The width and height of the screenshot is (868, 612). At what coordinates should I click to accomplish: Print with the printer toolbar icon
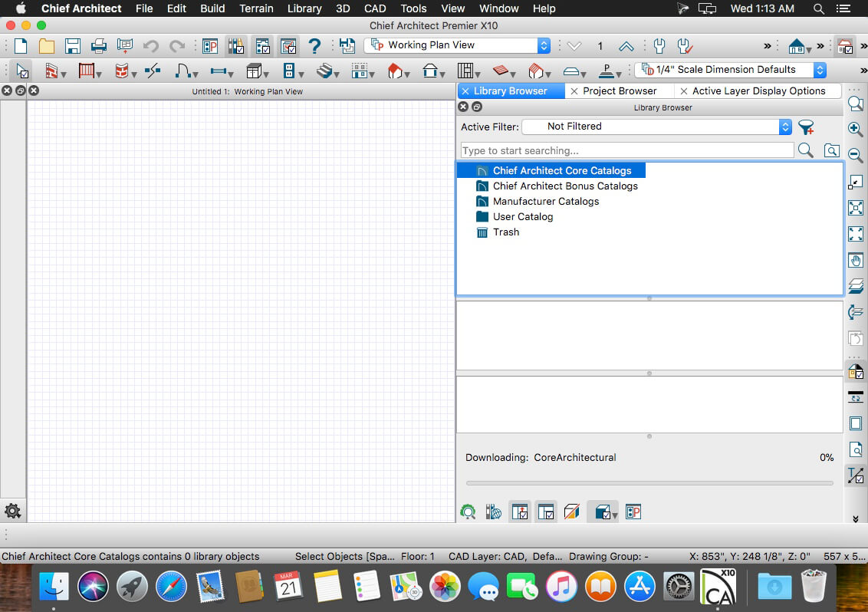coord(99,46)
